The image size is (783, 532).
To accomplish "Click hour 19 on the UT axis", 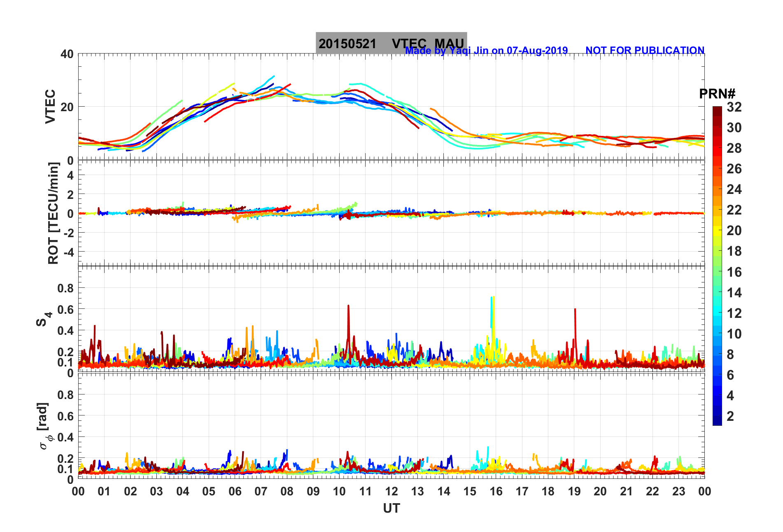I will 574,491.
